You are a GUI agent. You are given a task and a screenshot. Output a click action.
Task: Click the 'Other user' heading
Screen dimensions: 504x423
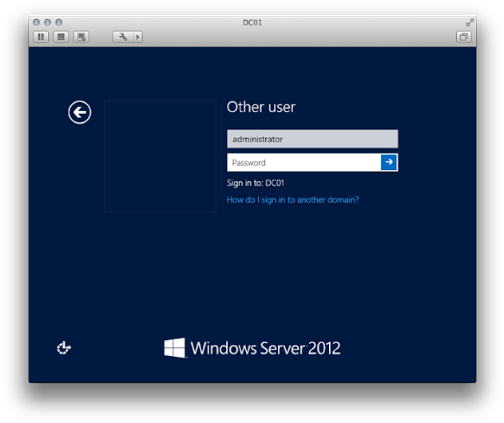(261, 107)
